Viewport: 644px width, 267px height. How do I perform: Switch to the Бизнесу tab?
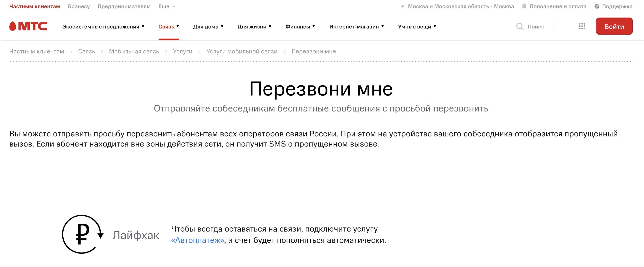pyautogui.click(x=79, y=6)
